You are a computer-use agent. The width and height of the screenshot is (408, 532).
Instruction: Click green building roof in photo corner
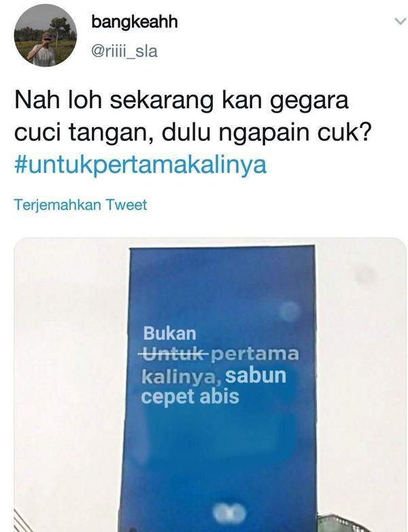pyautogui.click(x=362, y=523)
